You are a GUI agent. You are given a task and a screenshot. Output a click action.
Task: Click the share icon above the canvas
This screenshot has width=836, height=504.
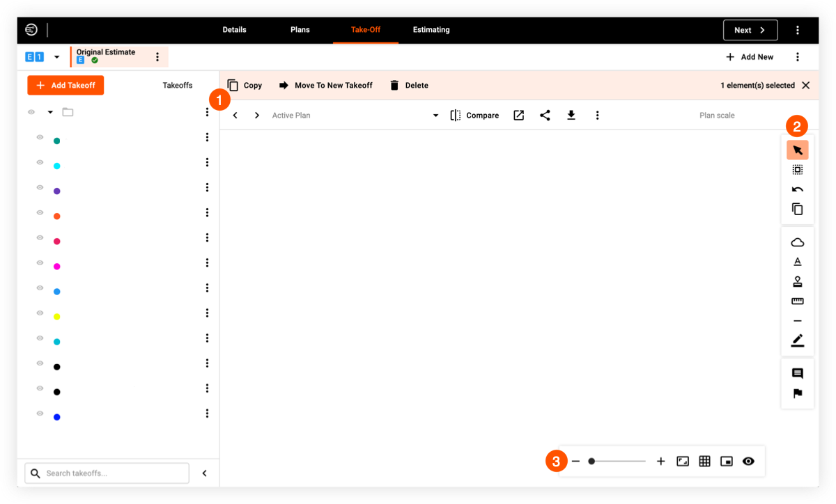545,115
